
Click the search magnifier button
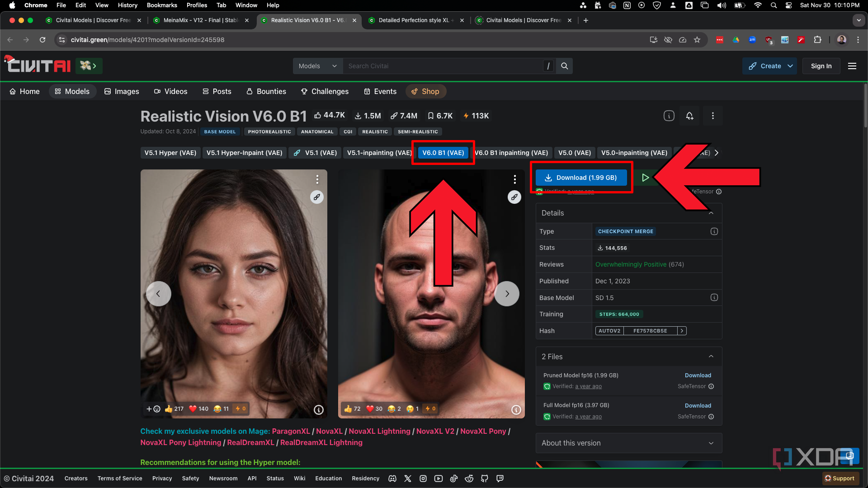point(565,66)
